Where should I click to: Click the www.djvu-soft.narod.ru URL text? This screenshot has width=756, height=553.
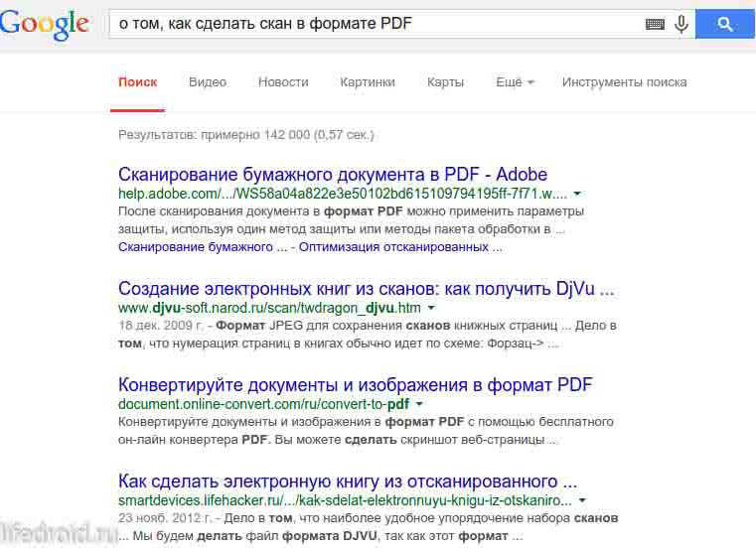(269, 308)
